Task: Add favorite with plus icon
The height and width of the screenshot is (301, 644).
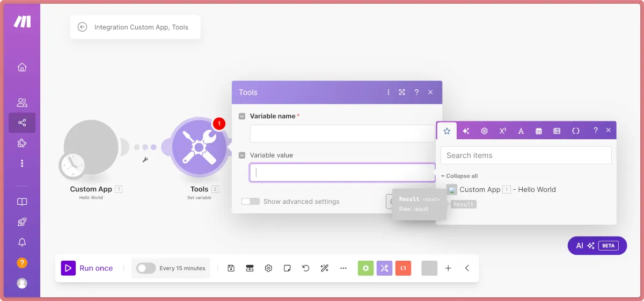Action: click(448, 268)
